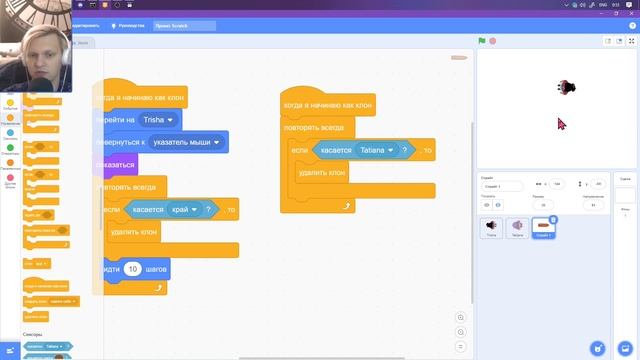This screenshot has height=360, width=640.
Task: Select the Другие блоки category circle
Action: point(10,178)
